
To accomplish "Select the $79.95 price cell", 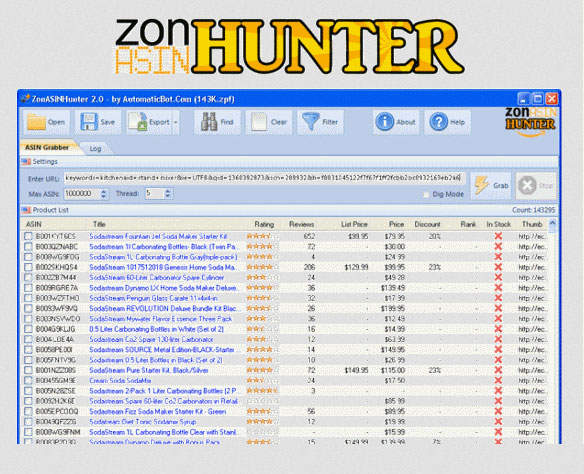I will tap(394, 236).
